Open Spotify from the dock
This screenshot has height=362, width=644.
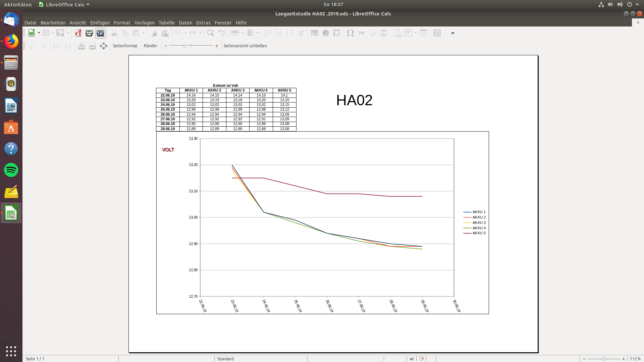[11, 170]
